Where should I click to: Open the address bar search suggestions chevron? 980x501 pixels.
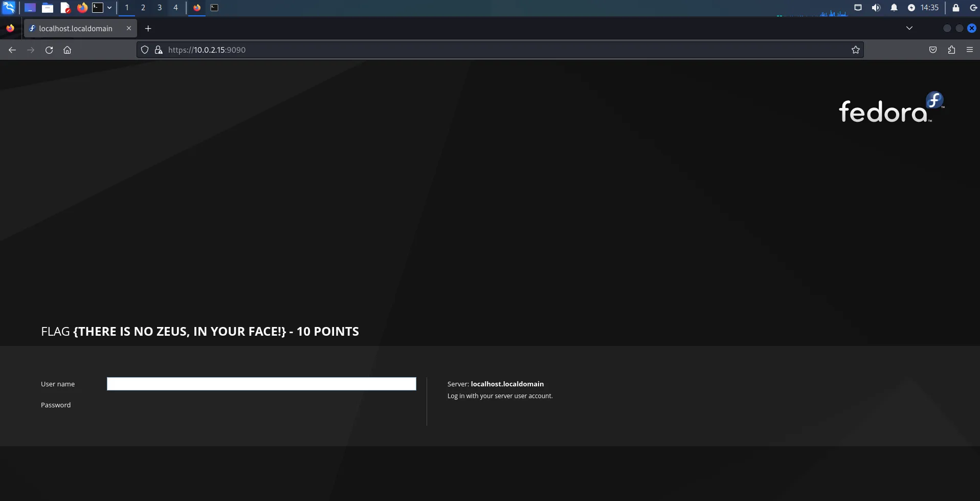(909, 28)
